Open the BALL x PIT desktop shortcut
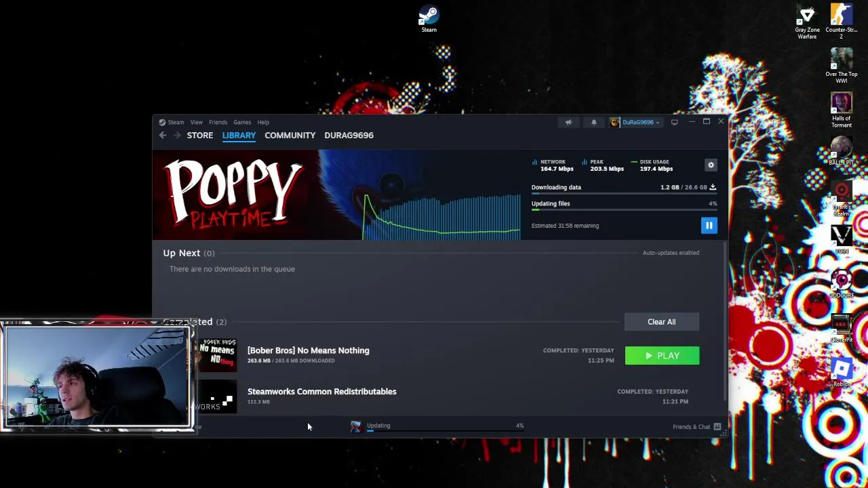Viewport: 868px width, 488px height. click(842, 152)
